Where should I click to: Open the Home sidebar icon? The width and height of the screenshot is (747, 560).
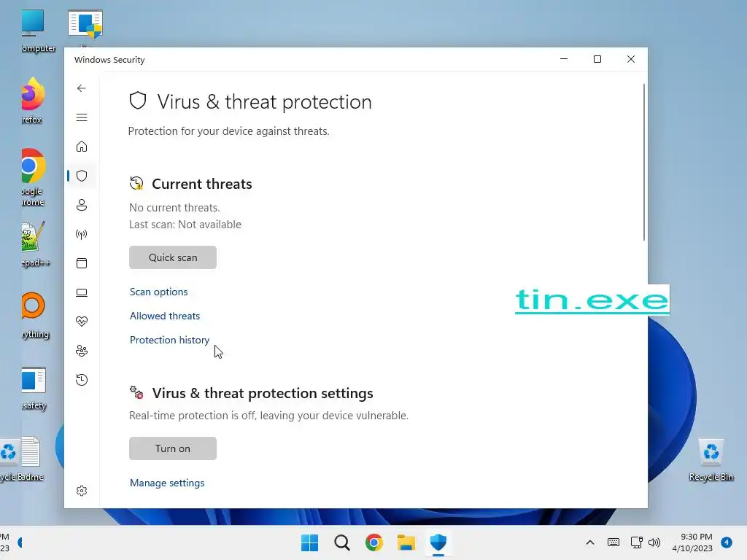82,146
